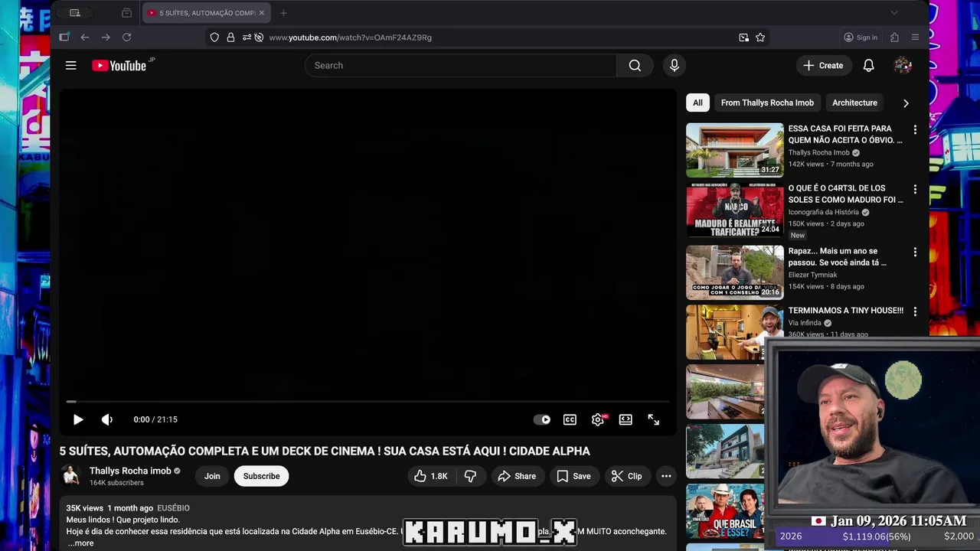
Task: Clip the video
Action: tap(626, 476)
